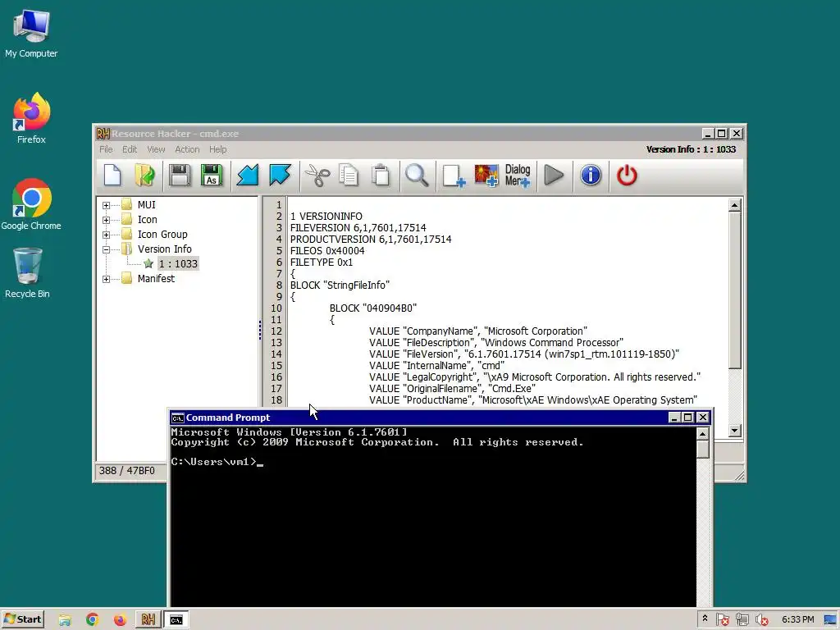Click the Cut scissors icon
This screenshot has height=630, width=840.
click(x=317, y=176)
